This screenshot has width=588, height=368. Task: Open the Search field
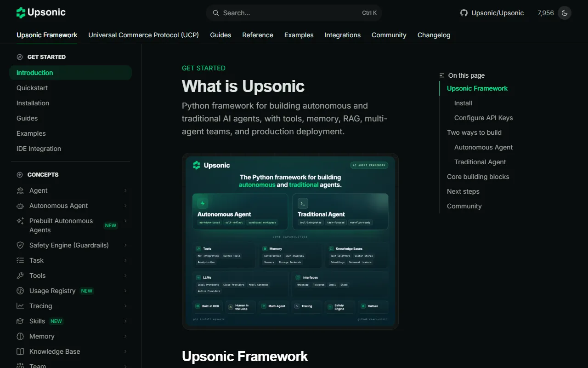point(294,13)
